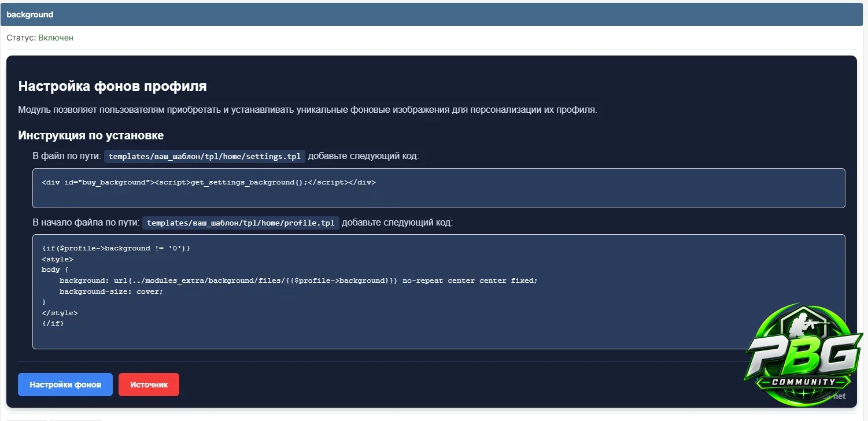Select the closing "</style>" code line
The height and width of the screenshot is (421, 868).
click(x=60, y=313)
